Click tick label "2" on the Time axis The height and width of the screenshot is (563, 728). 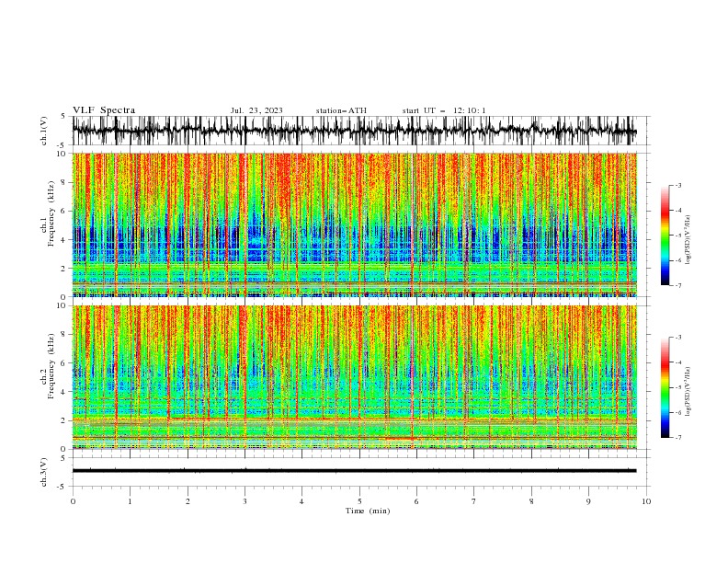[188, 501]
